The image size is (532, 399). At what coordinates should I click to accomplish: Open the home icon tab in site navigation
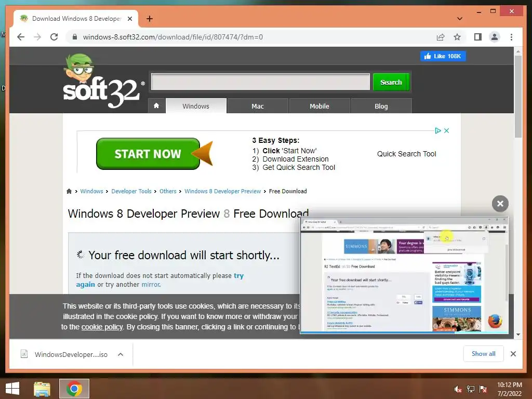(x=156, y=106)
